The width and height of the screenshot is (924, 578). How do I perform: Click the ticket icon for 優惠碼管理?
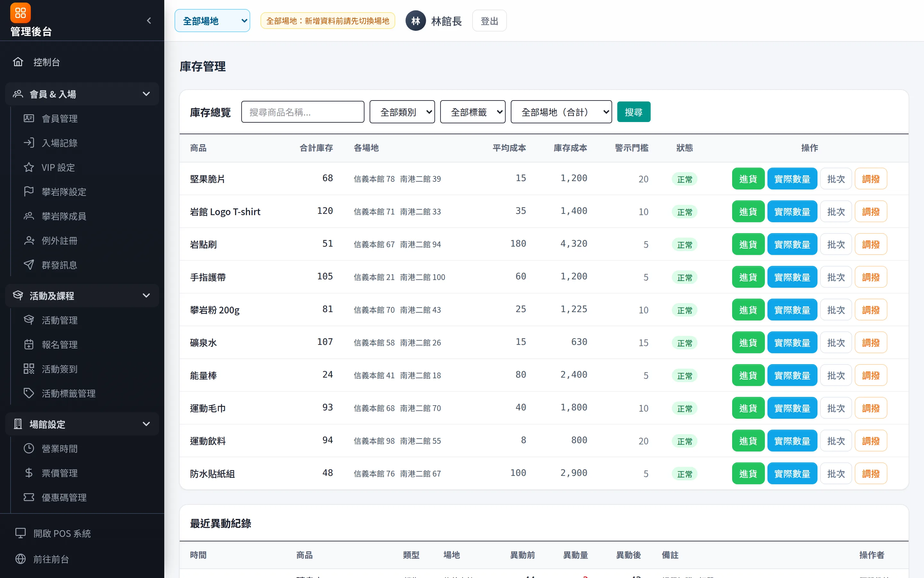point(29,497)
